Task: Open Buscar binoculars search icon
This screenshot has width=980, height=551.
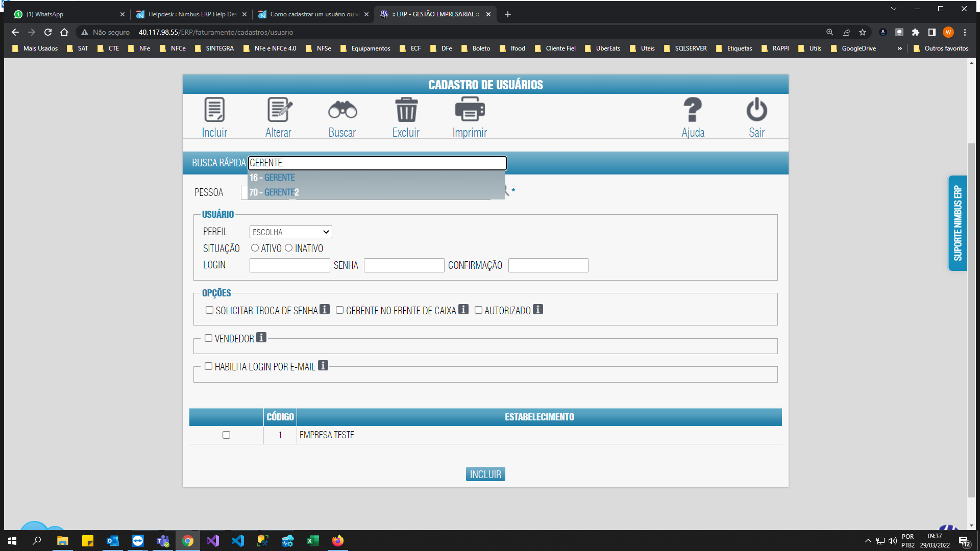Action: click(342, 110)
